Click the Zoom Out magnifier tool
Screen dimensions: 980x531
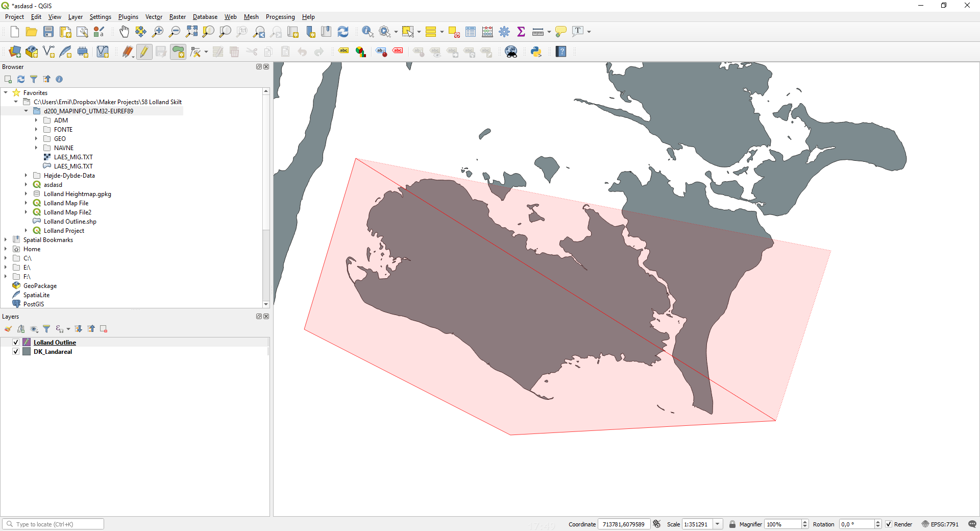pos(175,32)
